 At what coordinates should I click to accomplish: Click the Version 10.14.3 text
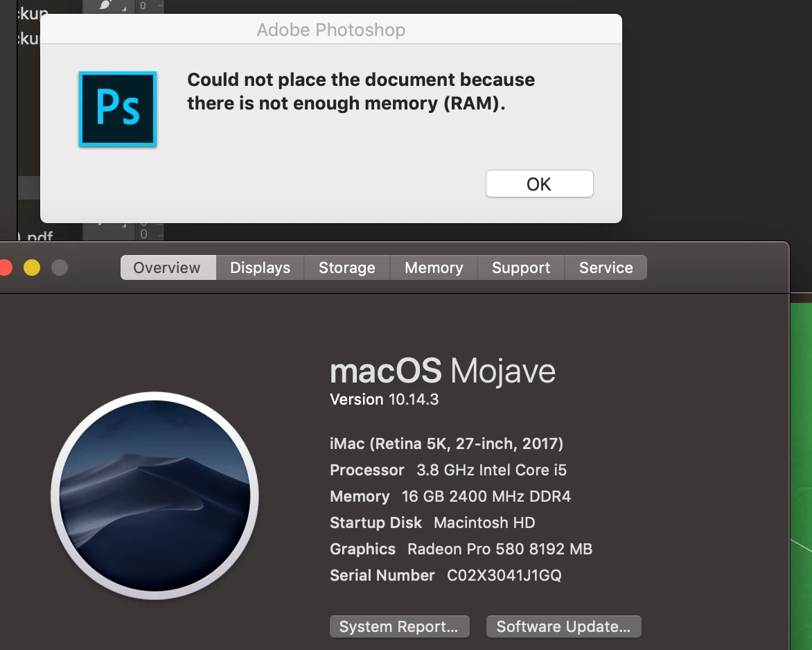tap(385, 399)
